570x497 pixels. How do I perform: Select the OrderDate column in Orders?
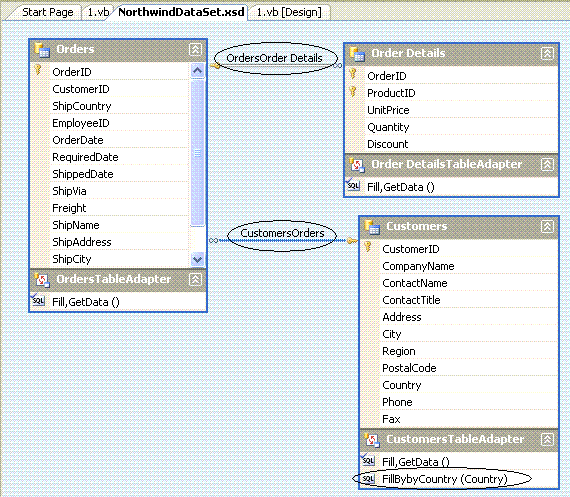pos(78,140)
